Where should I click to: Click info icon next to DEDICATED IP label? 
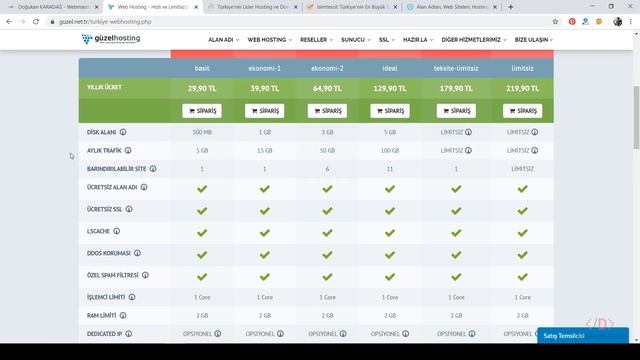(129, 334)
